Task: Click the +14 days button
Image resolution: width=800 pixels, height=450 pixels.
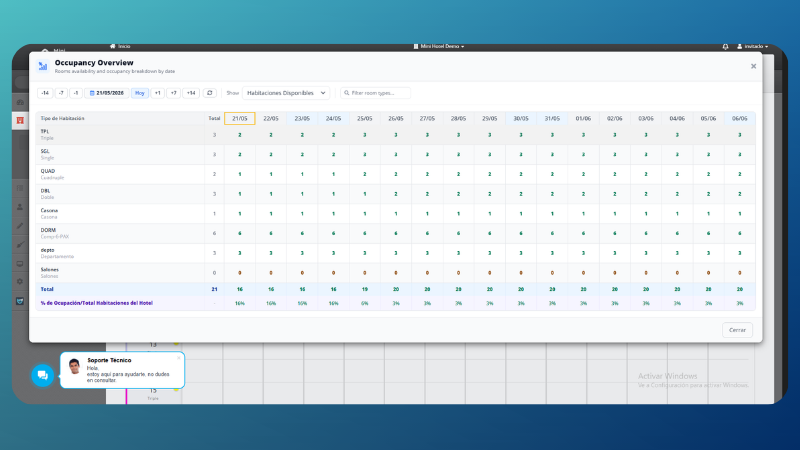Action: (191, 93)
